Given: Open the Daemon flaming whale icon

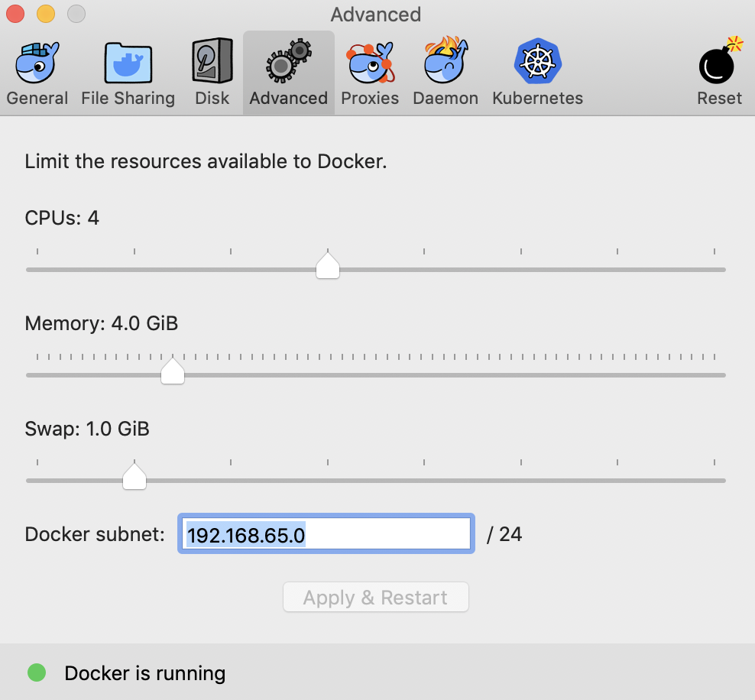Looking at the screenshot, I should [446, 60].
